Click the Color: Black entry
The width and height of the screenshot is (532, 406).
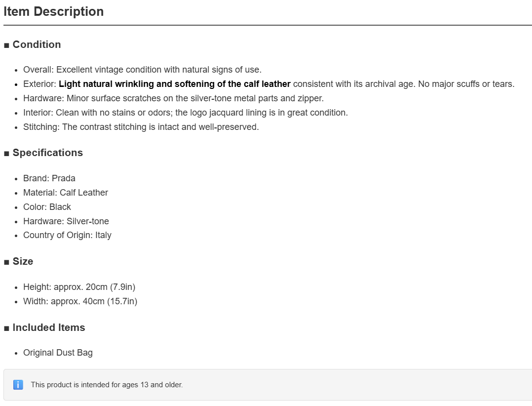pos(47,207)
